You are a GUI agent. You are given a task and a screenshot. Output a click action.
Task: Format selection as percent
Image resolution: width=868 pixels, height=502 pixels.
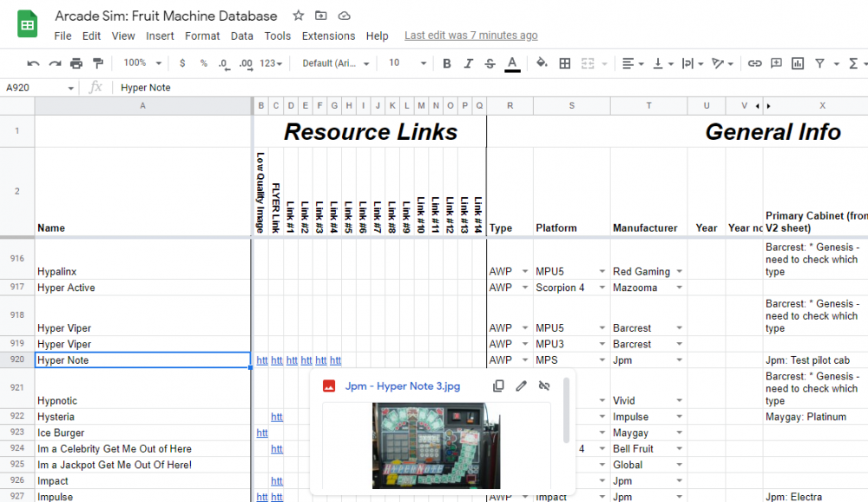click(204, 63)
